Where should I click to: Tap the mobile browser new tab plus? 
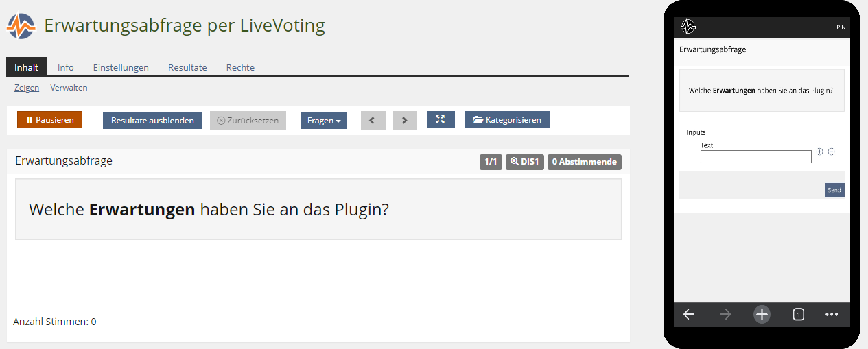click(x=762, y=314)
